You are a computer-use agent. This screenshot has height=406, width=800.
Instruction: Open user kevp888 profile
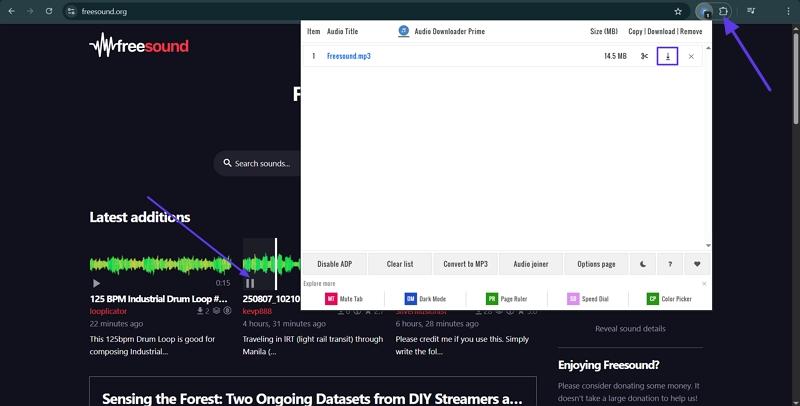point(257,311)
